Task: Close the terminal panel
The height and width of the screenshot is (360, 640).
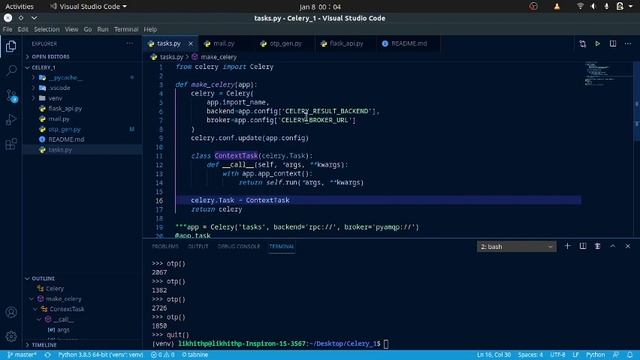Action: 628,246
